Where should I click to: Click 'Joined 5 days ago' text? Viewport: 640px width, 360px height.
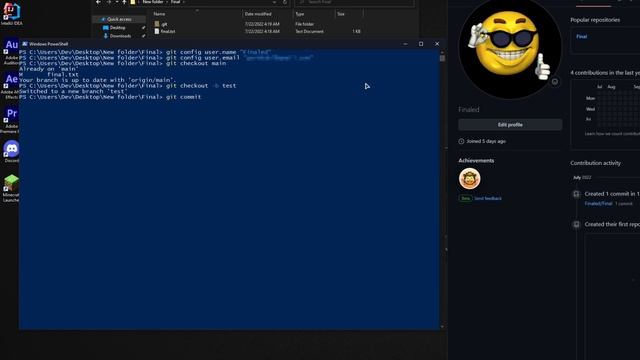click(486, 141)
